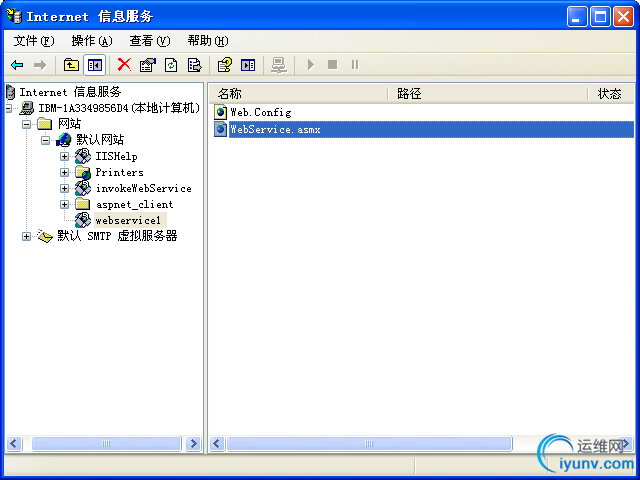Image resolution: width=640 pixels, height=480 pixels.
Task: Collapse the 网站 tree node
Action: tap(26, 124)
